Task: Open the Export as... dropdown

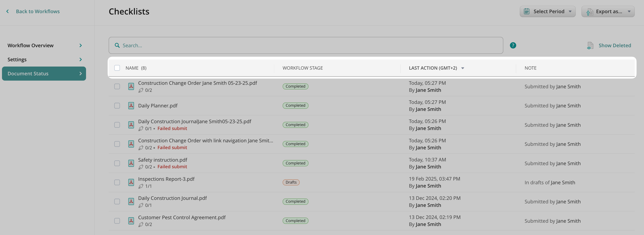Action: [608, 11]
